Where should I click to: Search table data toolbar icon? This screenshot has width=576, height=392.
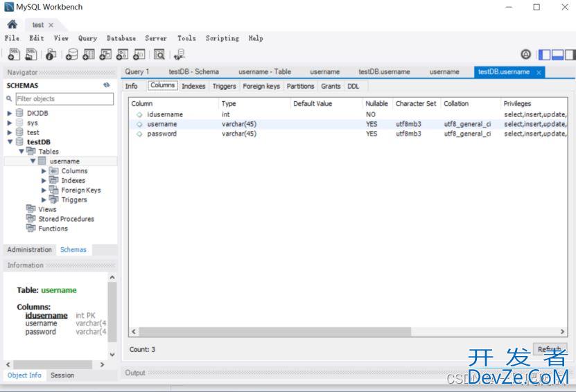[x=159, y=54]
